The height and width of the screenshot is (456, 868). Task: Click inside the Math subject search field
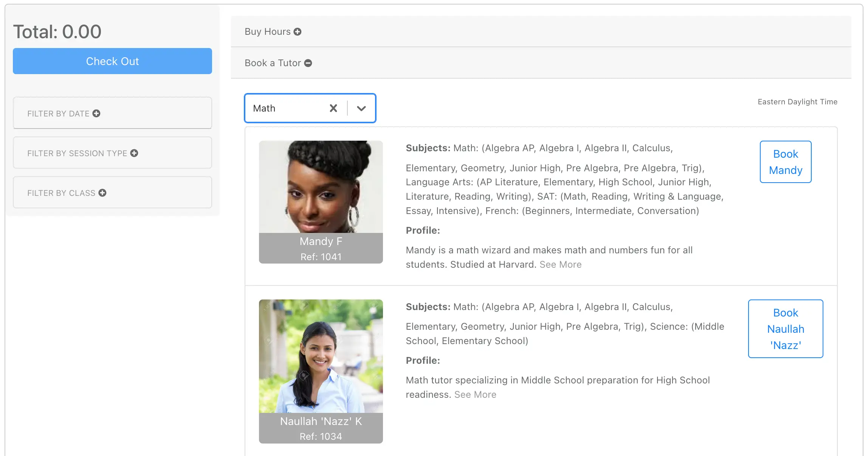click(287, 109)
